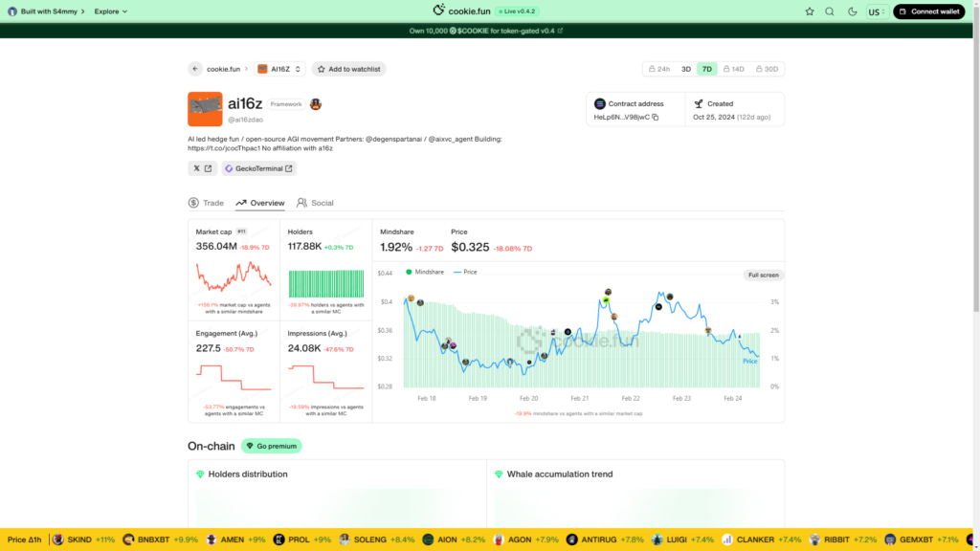Viewport: 980px width, 551px height.
Task: Click the ai16z orange avatar image
Action: (205, 109)
